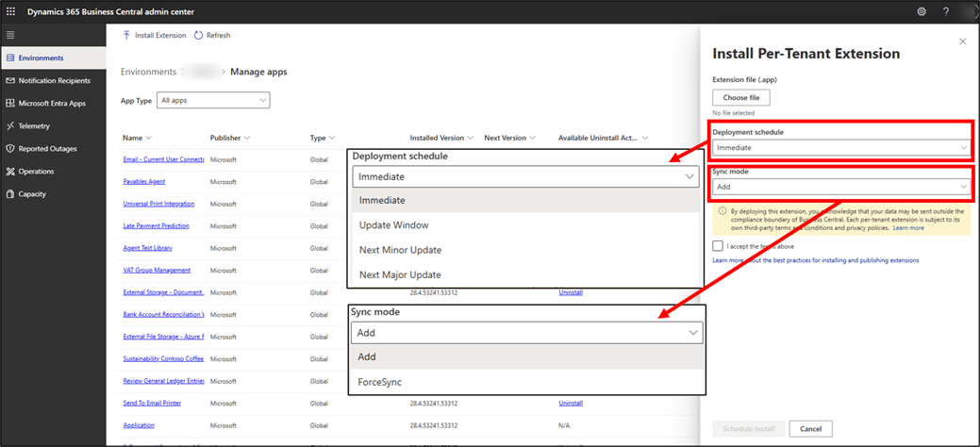Open the Bank Account Reconciliation app link
The height and width of the screenshot is (447, 980).
164,314
